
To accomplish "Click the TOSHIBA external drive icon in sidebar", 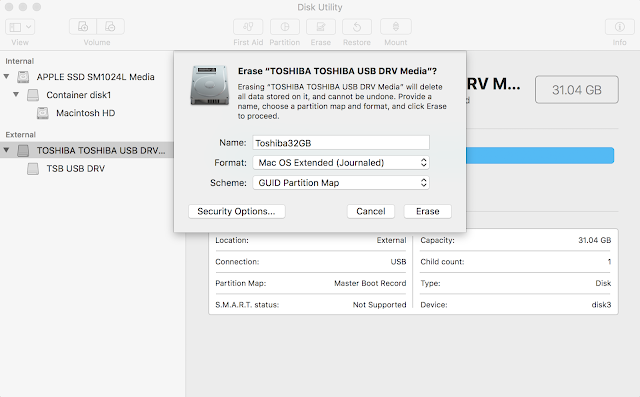I will (23, 151).
